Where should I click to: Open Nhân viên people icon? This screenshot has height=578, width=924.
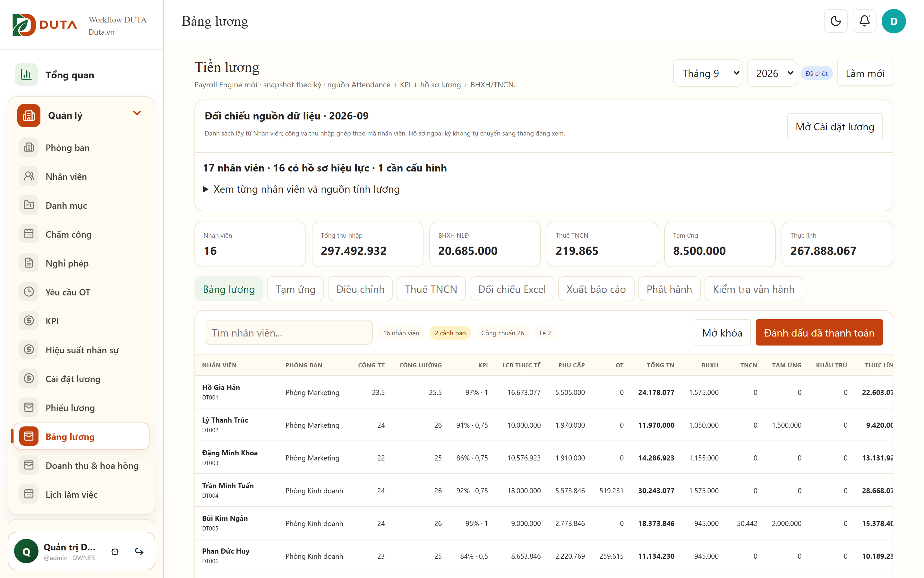pos(29,176)
